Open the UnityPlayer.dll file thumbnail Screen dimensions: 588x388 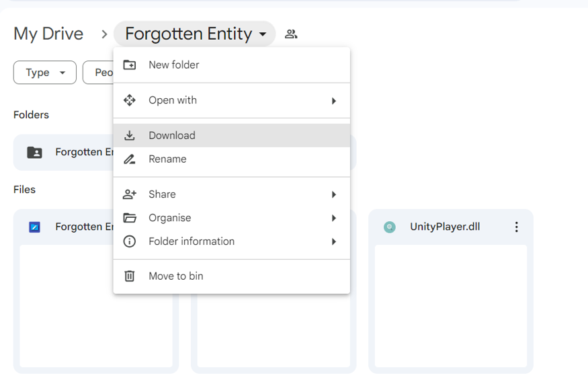(x=450, y=306)
